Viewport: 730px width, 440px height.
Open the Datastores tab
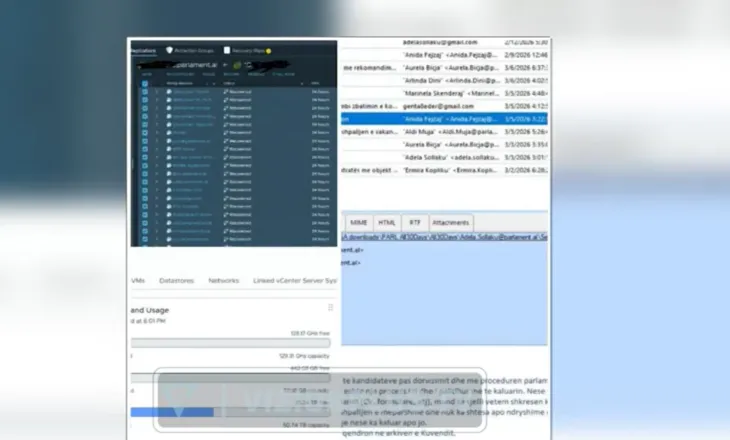(x=176, y=280)
